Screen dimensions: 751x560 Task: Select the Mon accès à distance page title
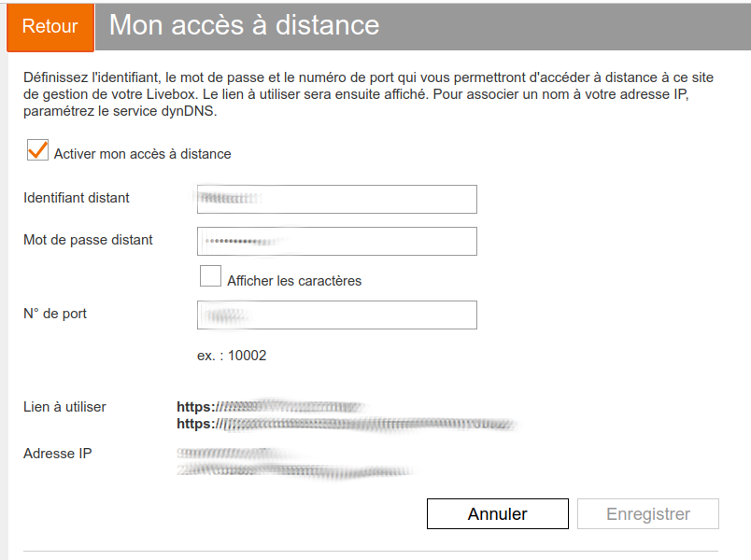(x=243, y=26)
